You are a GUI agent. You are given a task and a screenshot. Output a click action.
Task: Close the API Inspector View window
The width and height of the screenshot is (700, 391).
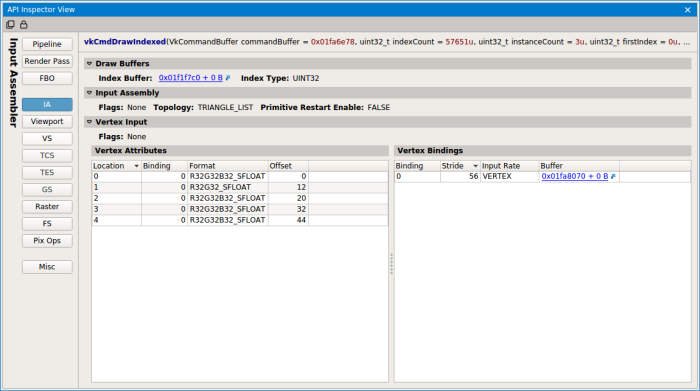click(688, 10)
